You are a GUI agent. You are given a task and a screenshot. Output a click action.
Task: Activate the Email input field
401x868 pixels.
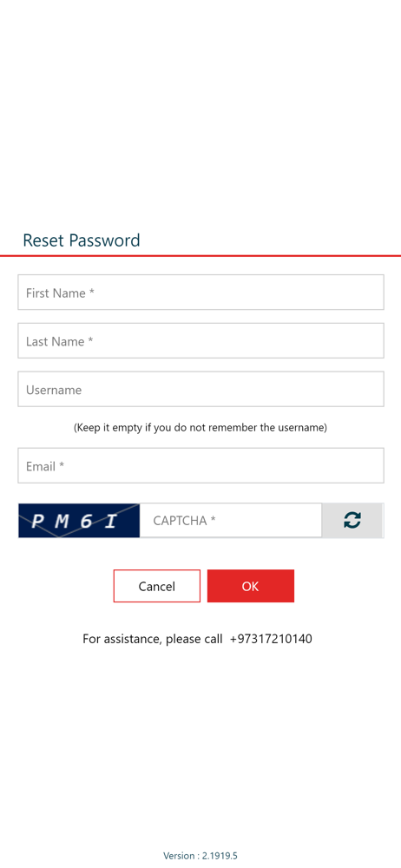click(x=200, y=465)
